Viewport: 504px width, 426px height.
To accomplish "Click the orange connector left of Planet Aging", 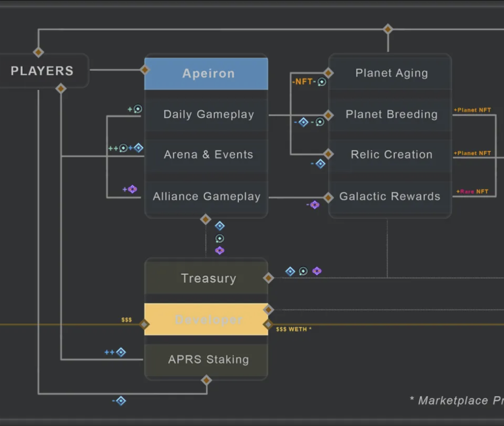I will click(328, 73).
